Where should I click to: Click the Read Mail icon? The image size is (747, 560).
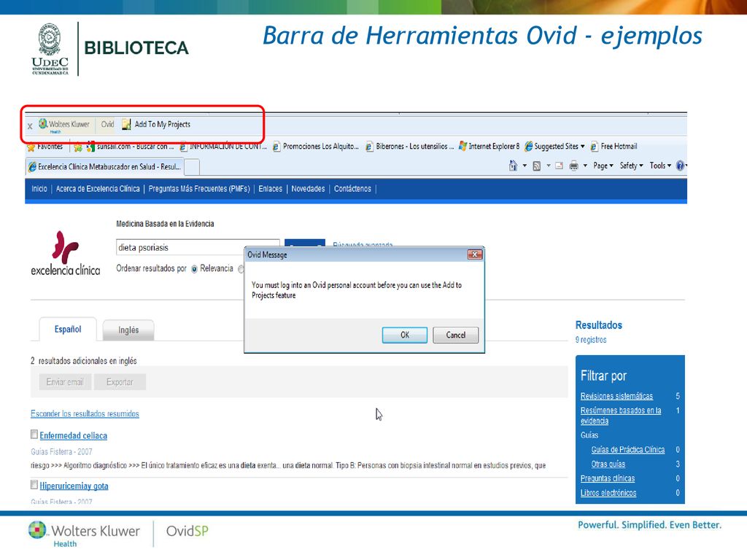[x=560, y=166]
